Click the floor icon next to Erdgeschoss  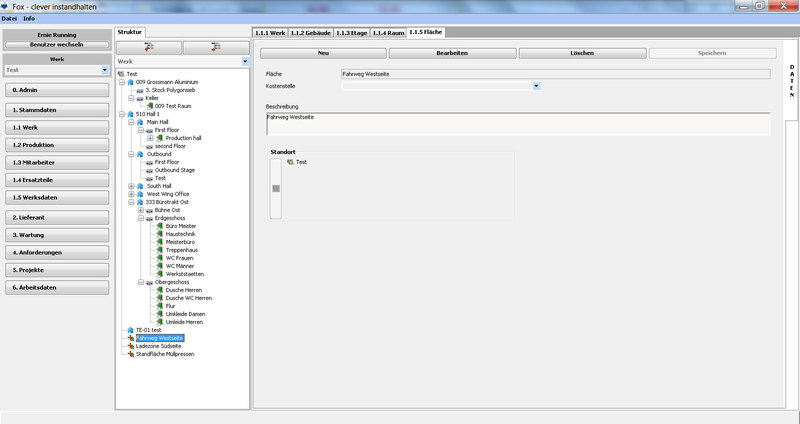(149, 218)
